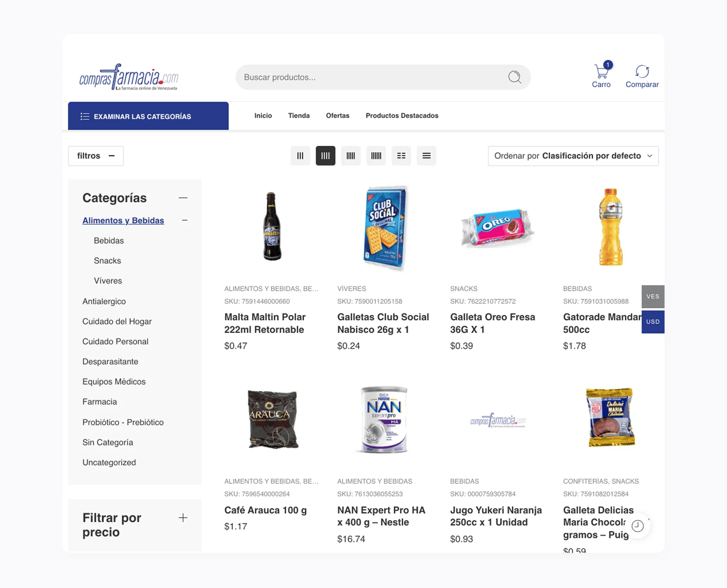727x588 pixels.
Task: Open NAN Expert Pro HA product title
Action: [381, 516]
